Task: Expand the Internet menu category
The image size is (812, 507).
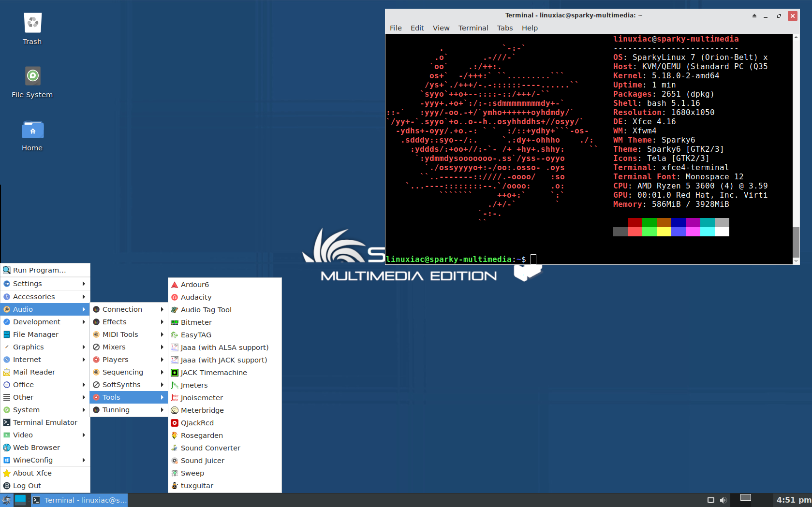Action: (x=45, y=360)
